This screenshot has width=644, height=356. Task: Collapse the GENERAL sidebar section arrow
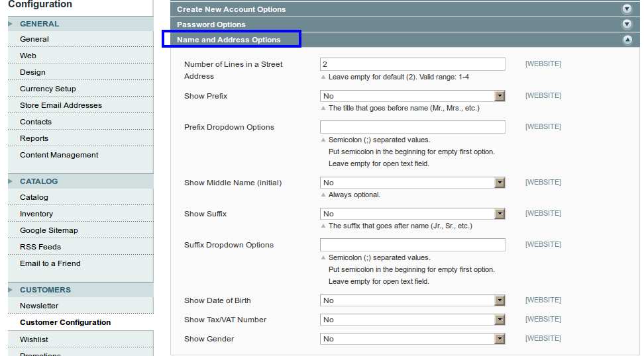[x=11, y=24]
